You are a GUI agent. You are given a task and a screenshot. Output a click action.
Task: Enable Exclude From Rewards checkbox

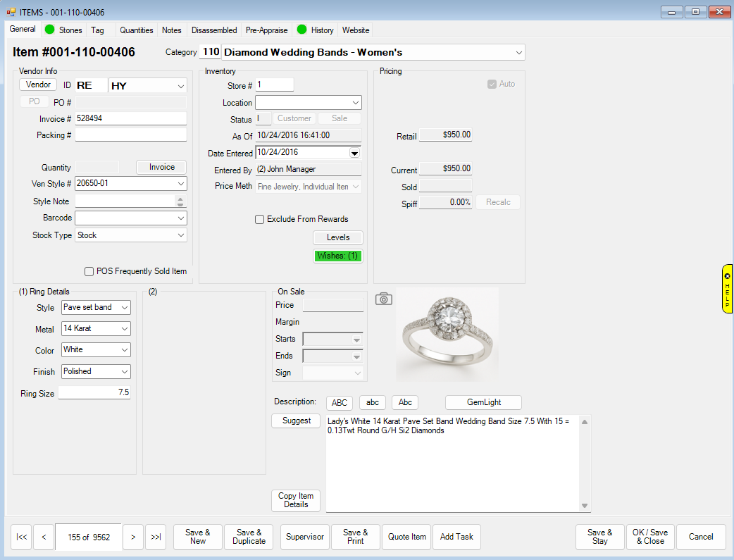click(260, 219)
